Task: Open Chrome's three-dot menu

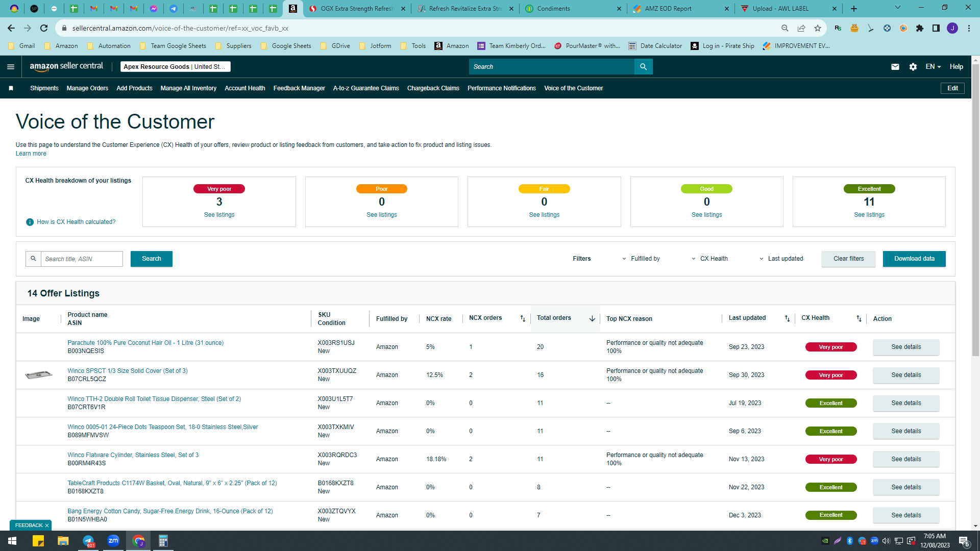Action: pos(969,28)
